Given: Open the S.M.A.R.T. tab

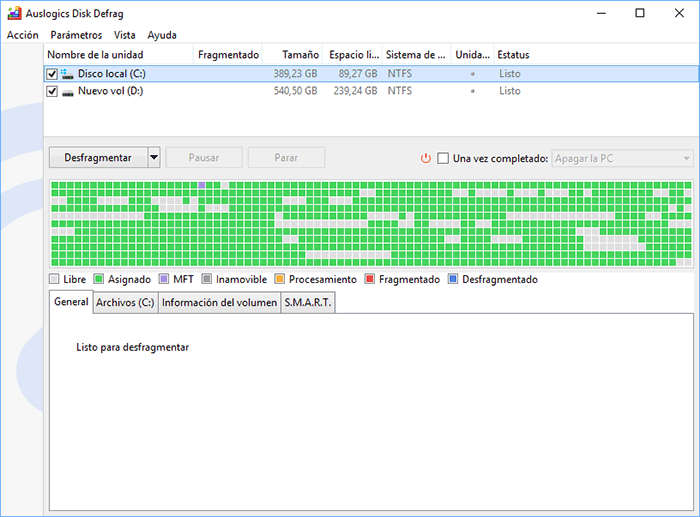Looking at the screenshot, I should pos(308,303).
